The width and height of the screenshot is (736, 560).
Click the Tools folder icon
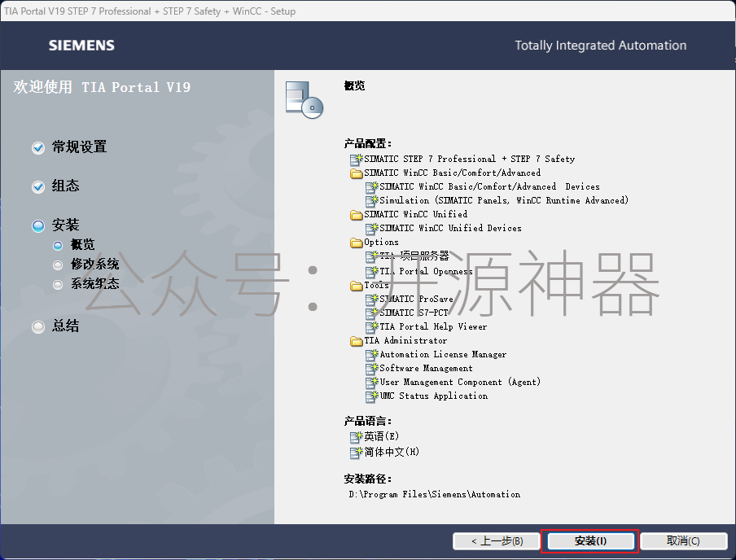(357, 286)
